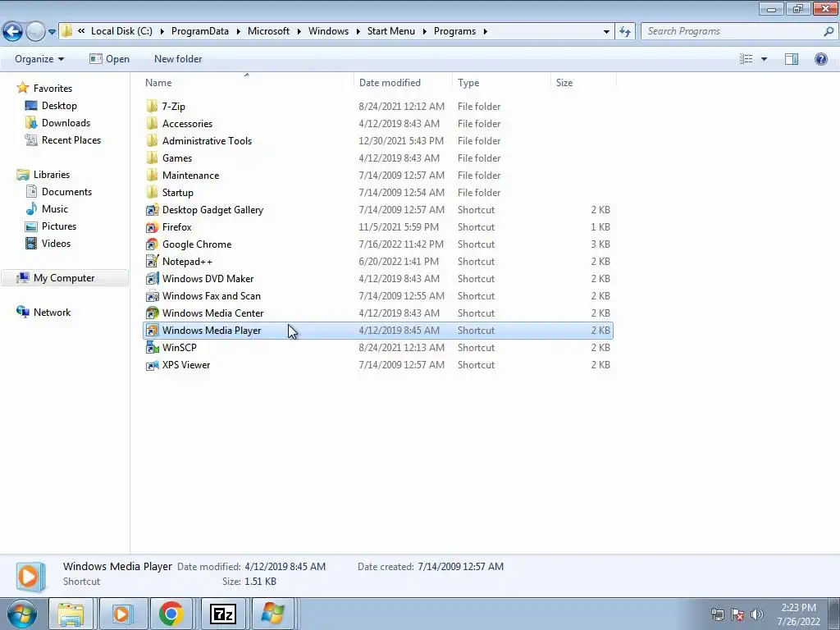Screen dimensions: 840x630
Task: Click the Forward navigation arrow button
Action: (35, 32)
